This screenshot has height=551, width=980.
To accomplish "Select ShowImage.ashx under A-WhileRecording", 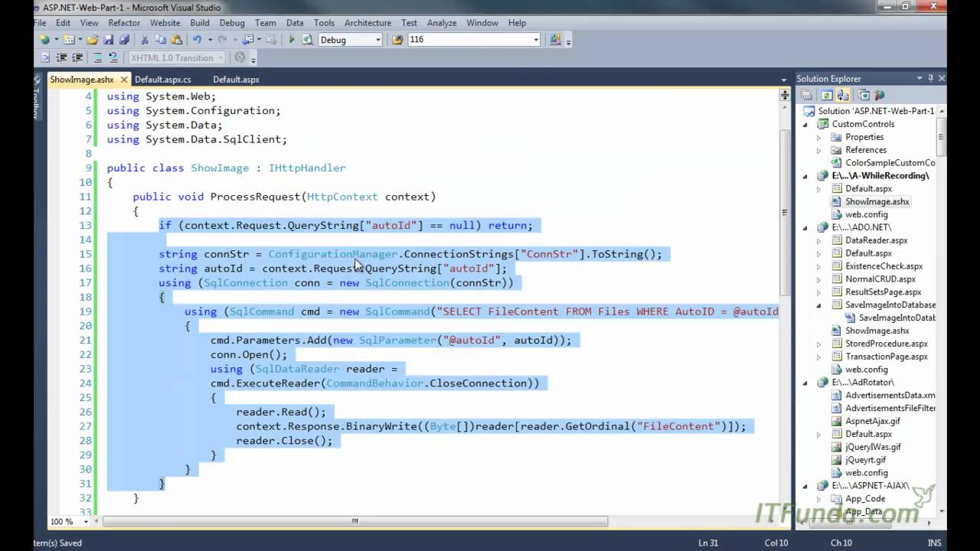I will point(877,201).
